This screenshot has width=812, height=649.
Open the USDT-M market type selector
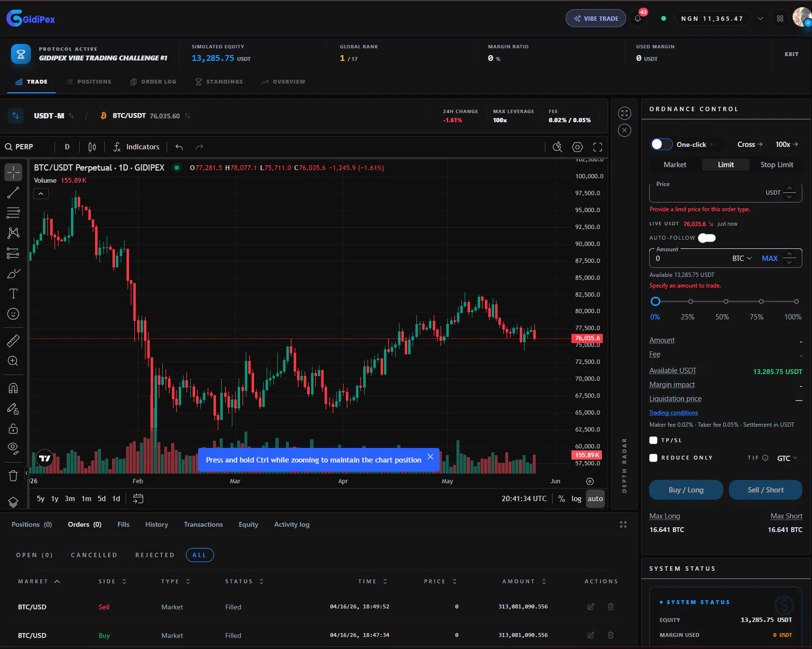54,116
